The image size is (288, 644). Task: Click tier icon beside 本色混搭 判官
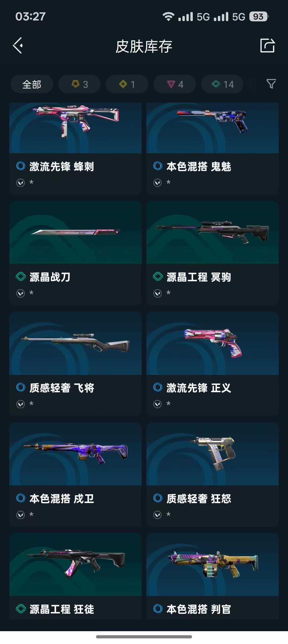click(158, 608)
